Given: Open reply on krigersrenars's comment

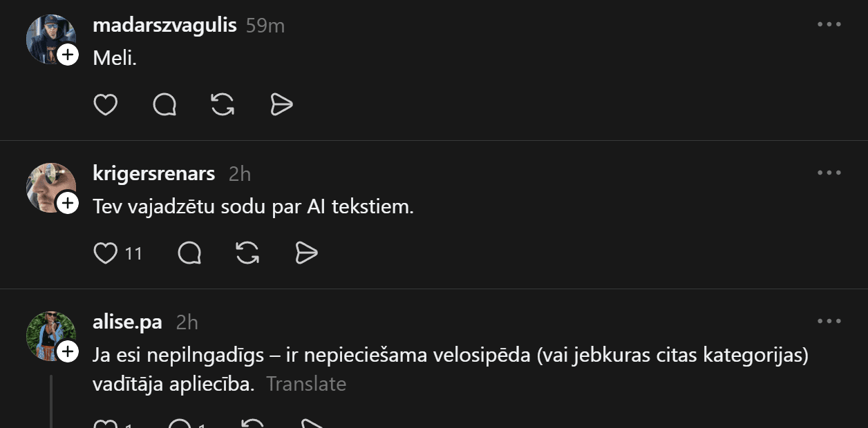Looking at the screenshot, I should tap(189, 253).
